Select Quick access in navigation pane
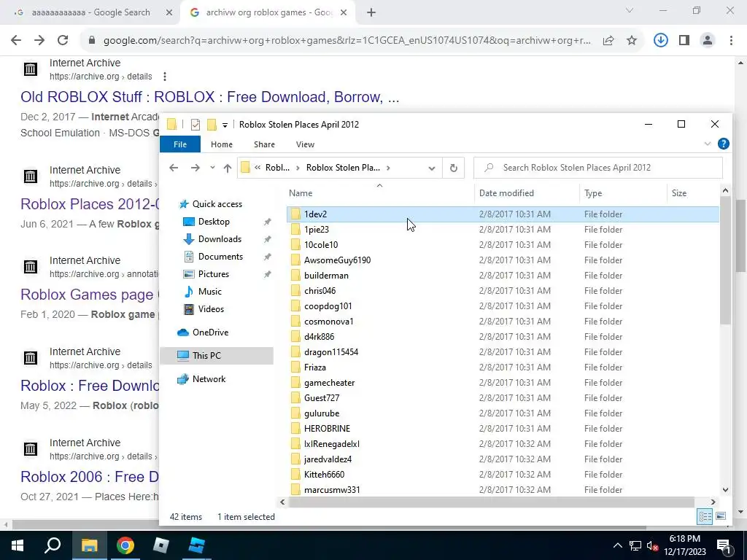 pyautogui.click(x=217, y=204)
